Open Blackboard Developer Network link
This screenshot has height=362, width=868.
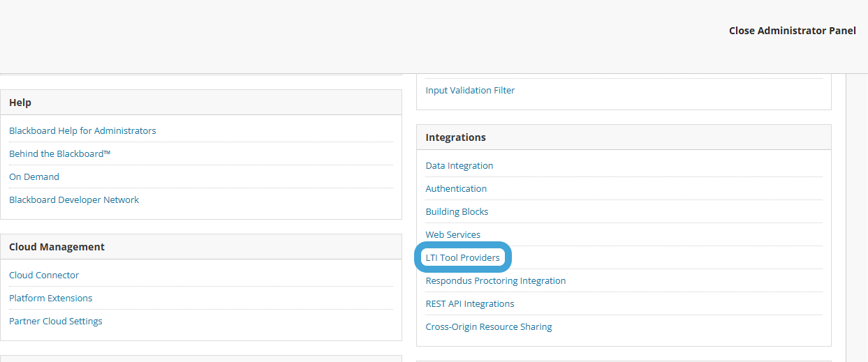(x=74, y=199)
